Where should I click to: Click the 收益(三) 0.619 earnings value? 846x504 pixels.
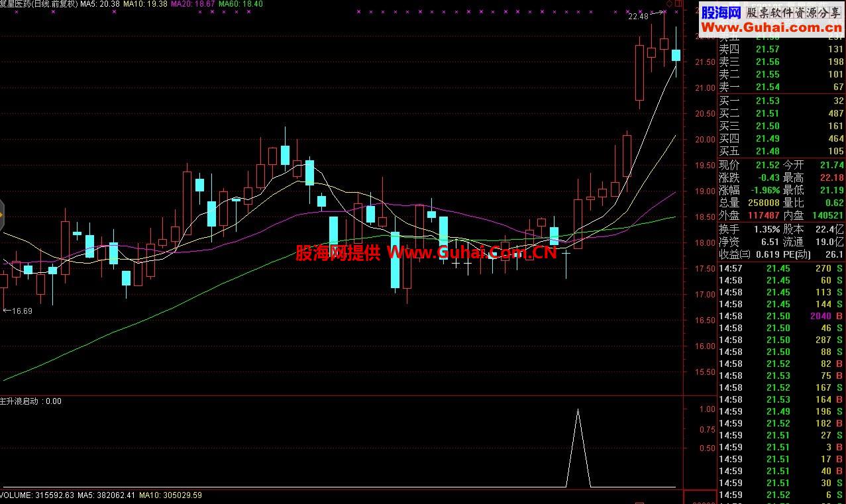(x=767, y=254)
